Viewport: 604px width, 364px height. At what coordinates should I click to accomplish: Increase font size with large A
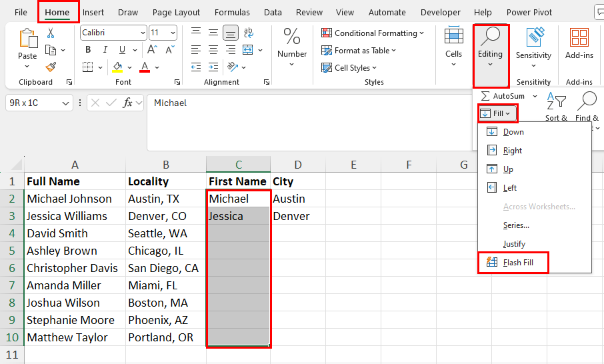coord(152,50)
